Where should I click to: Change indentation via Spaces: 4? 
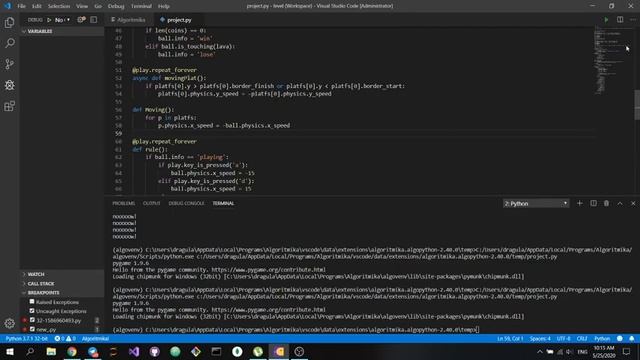[540, 338]
